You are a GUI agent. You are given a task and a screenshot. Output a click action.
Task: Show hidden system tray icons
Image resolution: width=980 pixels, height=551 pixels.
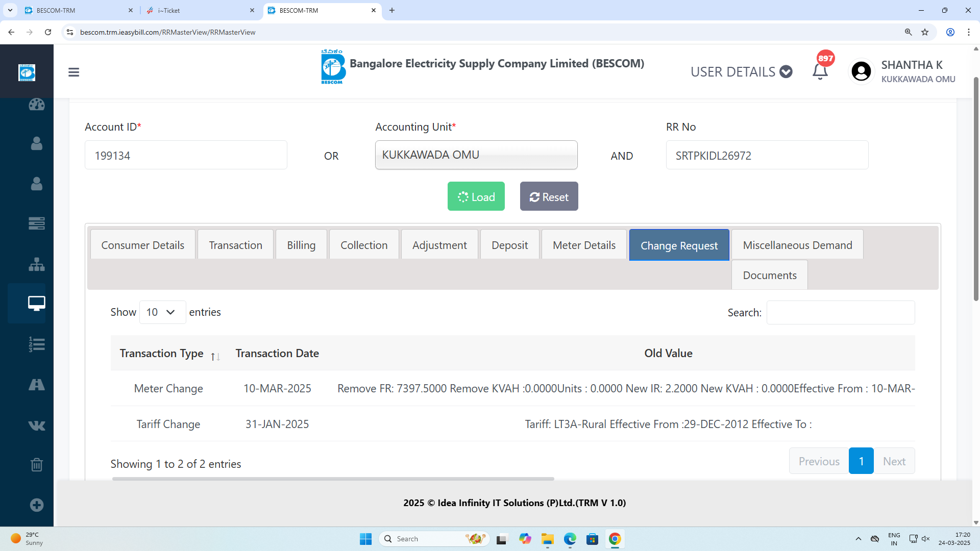pos(859,539)
